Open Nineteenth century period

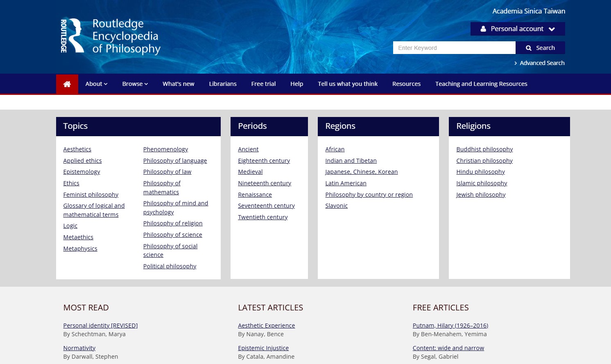click(x=265, y=183)
